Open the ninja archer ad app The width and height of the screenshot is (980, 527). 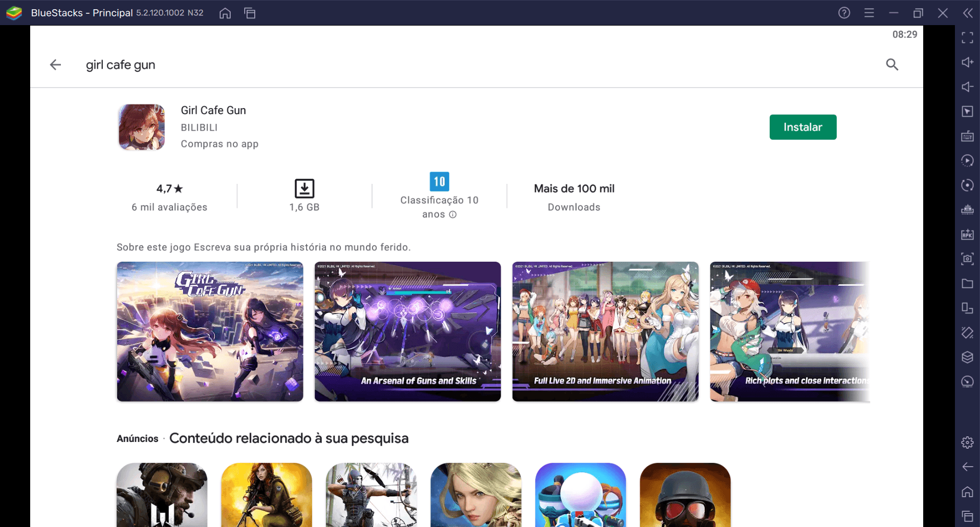coord(371,495)
